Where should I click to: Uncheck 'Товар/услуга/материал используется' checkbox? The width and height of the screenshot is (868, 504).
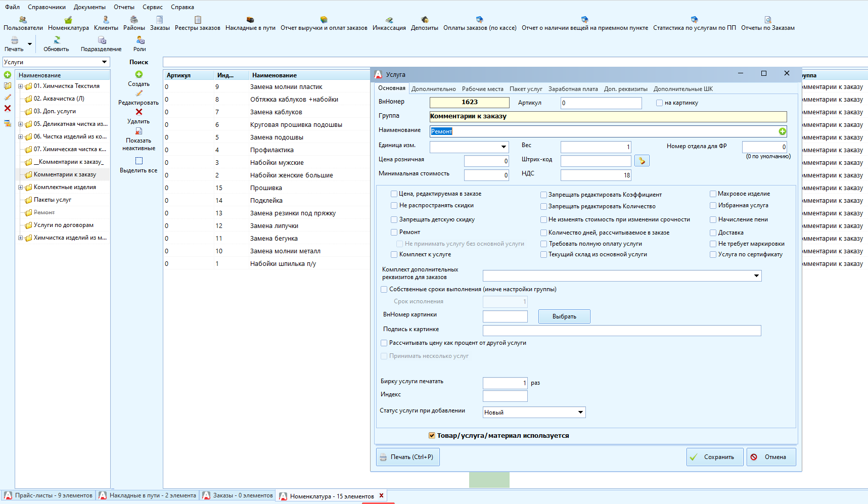coord(432,435)
